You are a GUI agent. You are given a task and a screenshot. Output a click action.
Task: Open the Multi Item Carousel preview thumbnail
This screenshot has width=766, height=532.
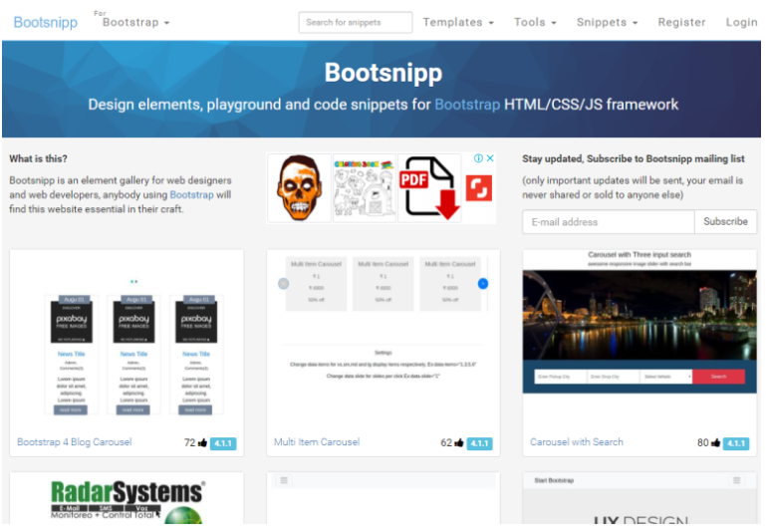(383, 340)
